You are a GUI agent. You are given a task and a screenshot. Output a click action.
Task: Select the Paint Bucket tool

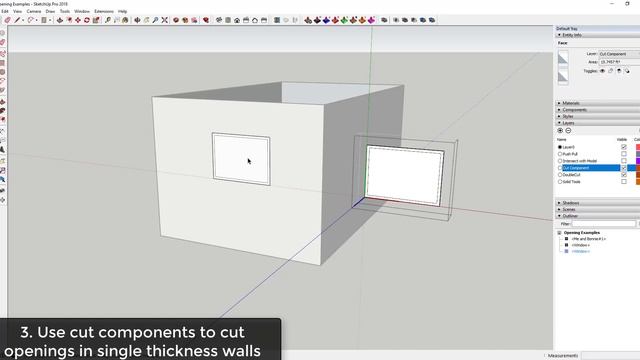click(x=125, y=20)
